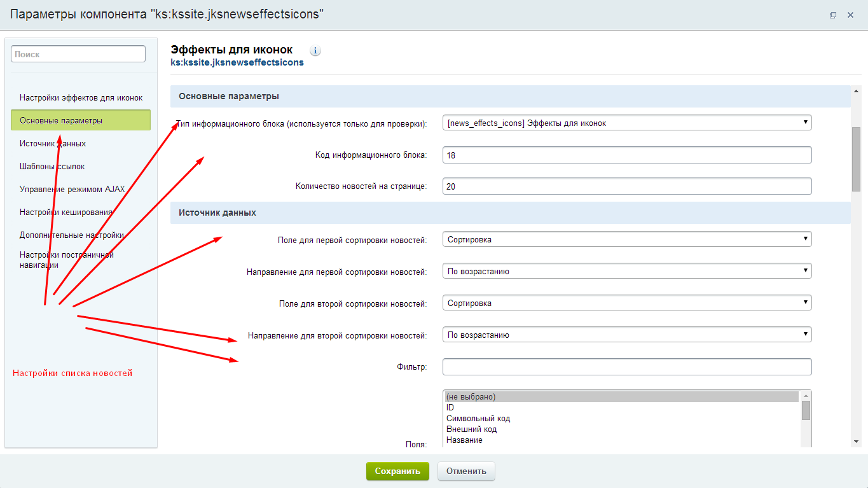Open the "Направление для второй сортировки" dropdown
Screen dimensions: 868x488
coord(626,334)
